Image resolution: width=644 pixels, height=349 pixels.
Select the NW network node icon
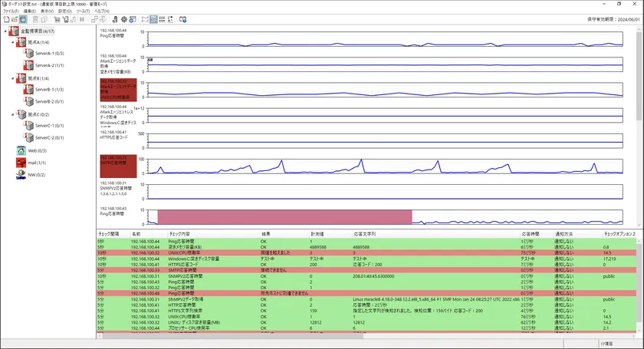point(21,175)
